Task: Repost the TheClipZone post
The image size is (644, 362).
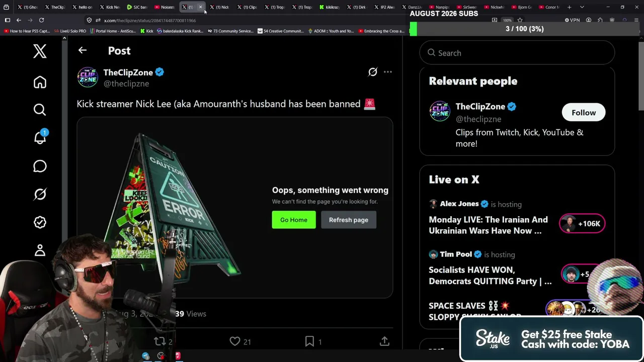Action: click(160, 341)
